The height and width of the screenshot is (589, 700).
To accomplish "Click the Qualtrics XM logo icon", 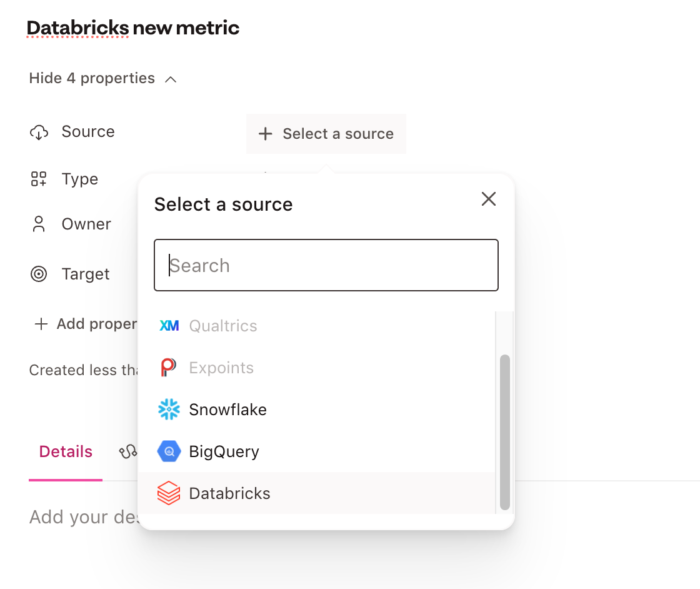I will tap(169, 326).
